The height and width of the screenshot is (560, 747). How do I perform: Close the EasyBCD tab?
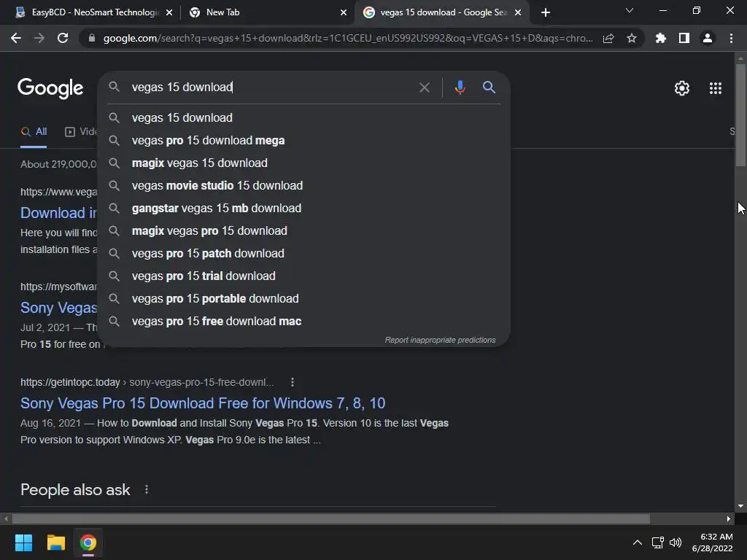coord(169,12)
